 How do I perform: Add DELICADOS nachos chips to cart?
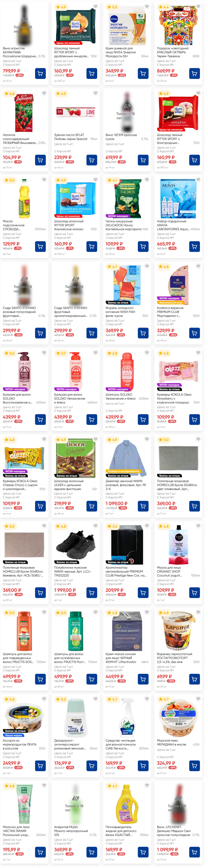[143, 247]
